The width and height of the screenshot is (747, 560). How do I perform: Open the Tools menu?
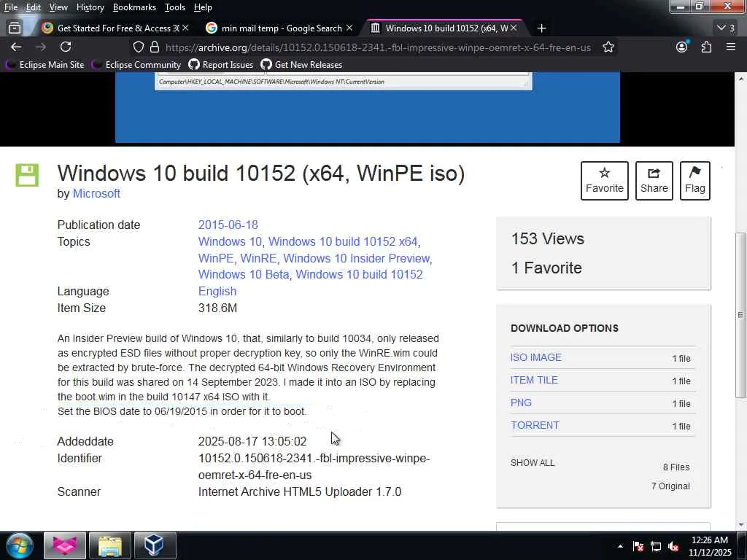(175, 7)
